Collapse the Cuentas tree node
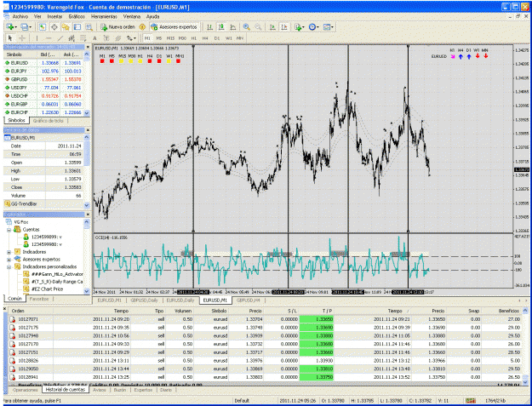The height and width of the screenshot is (406, 532). pos(9,230)
